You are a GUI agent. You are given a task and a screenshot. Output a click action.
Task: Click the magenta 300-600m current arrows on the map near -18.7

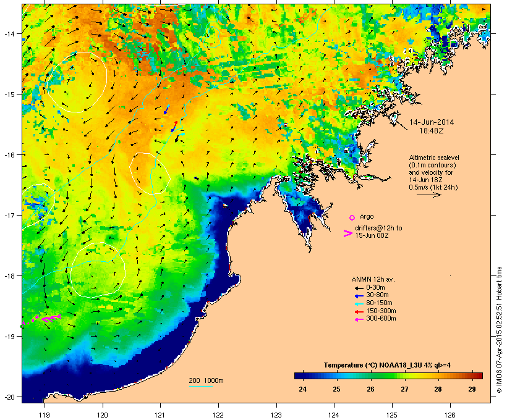pos(42,319)
